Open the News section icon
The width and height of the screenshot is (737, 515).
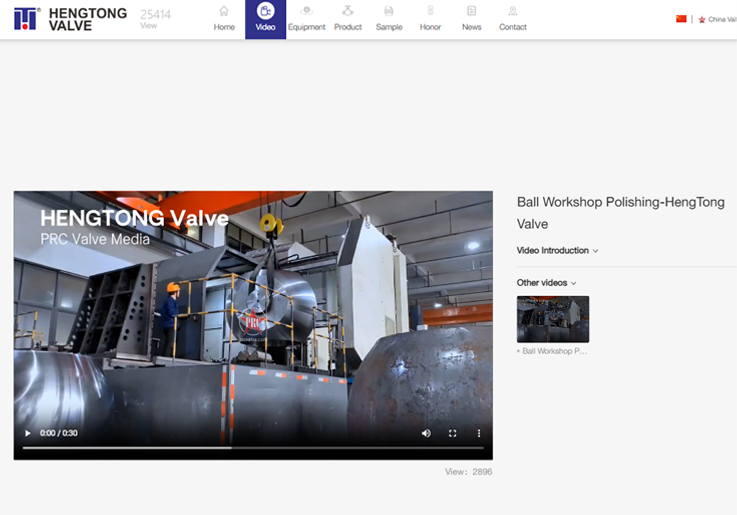point(471,11)
